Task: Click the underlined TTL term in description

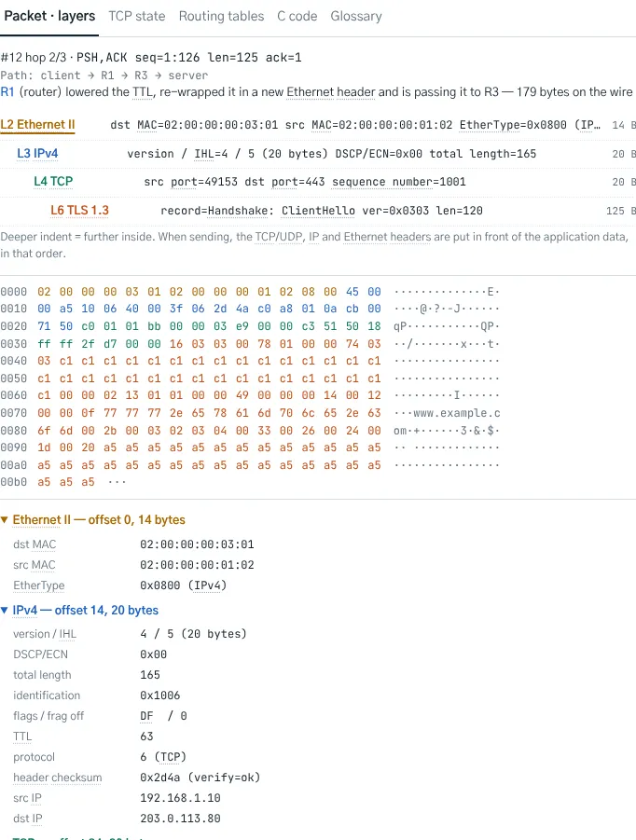Action: (143, 91)
